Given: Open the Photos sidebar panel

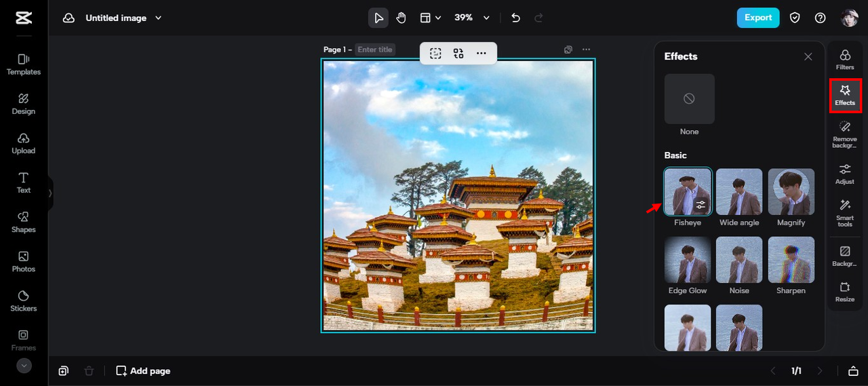Looking at the screenshot, I should (24, 261).
